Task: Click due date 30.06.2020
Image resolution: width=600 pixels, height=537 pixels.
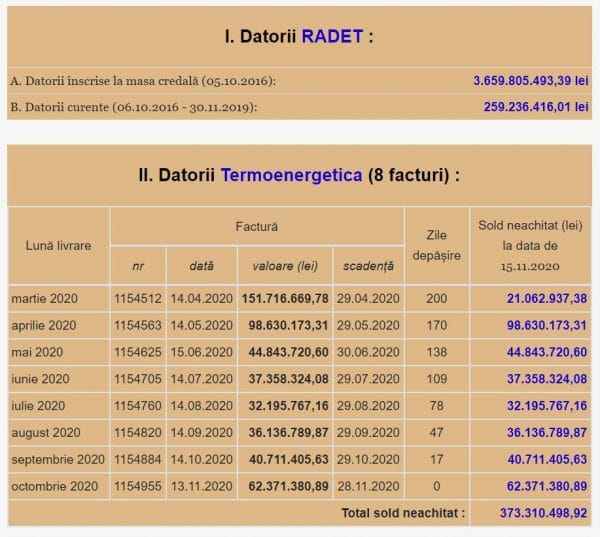Action: (x=368, y=352)
